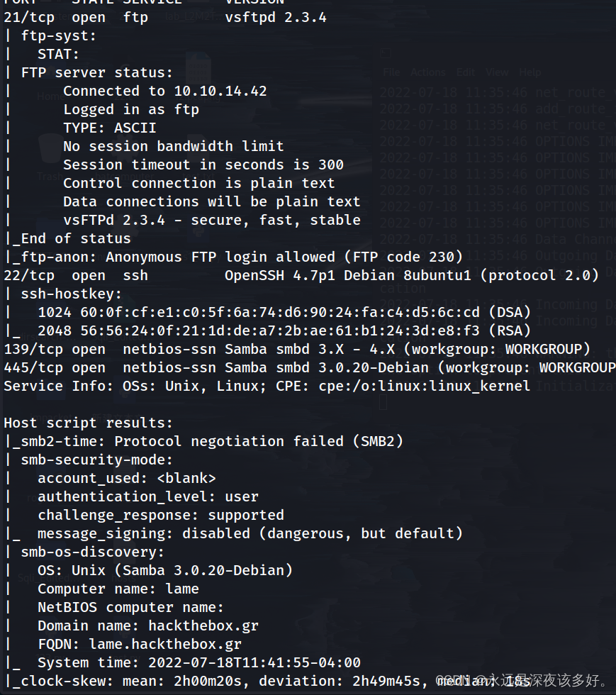Click the 10.10.14.42 IP address

pyautogui.click(x=220, y=91)
